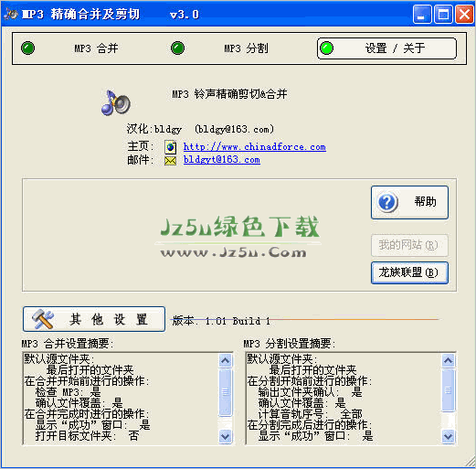The image size is (476, 469).
Task: Close the MP3 精确合并及剪切 window
Action: point(464,14)
